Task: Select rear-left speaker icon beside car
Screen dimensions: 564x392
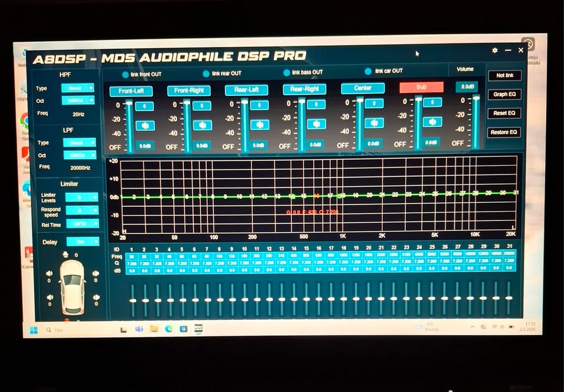Action: click(x=50, y=297)
